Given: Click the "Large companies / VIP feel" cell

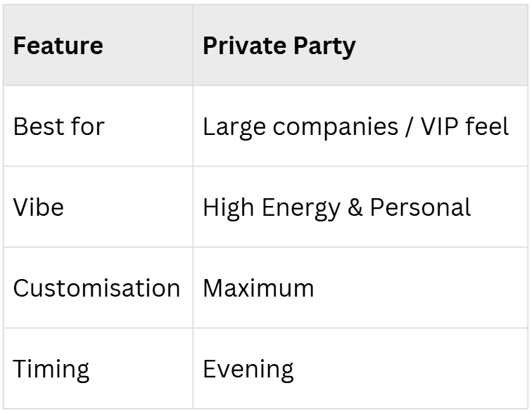Looking at the screenshot, I should tap(355, 127).
